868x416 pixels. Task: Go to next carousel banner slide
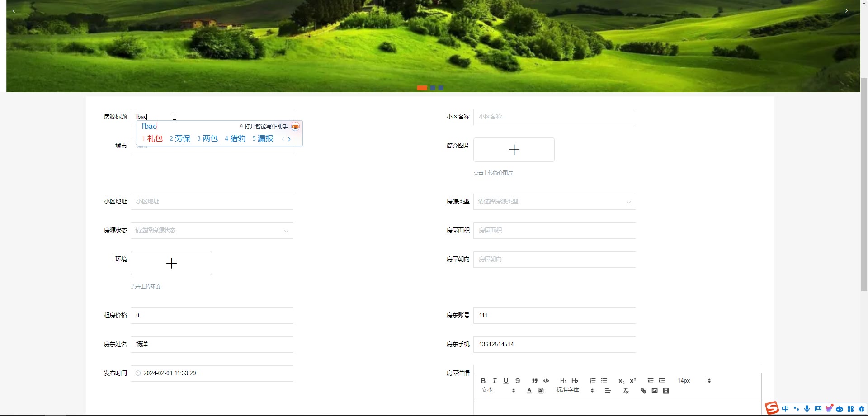[x=846, y=10]
